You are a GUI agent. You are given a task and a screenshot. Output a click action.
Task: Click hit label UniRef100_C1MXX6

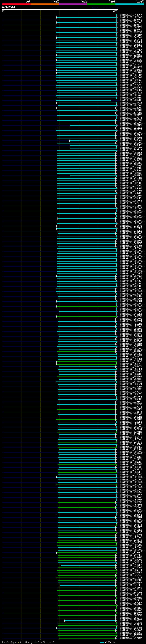(x=131, y=103)
